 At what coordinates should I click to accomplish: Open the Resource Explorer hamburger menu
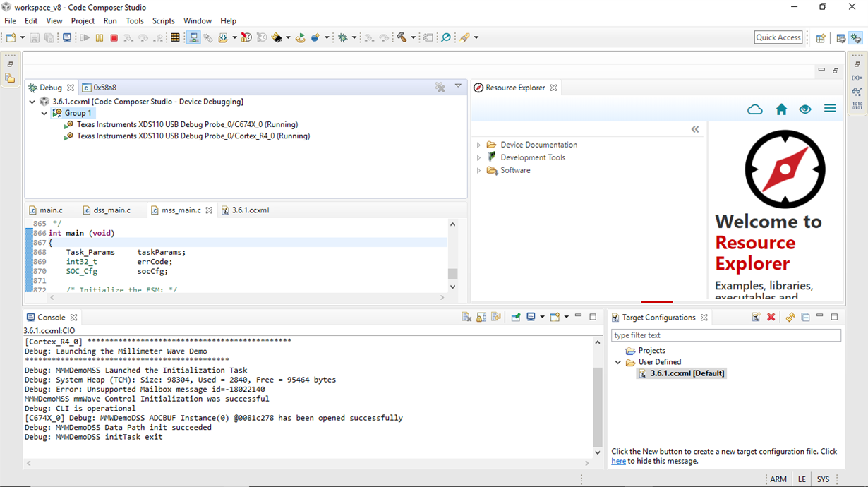tap(830, 109)
